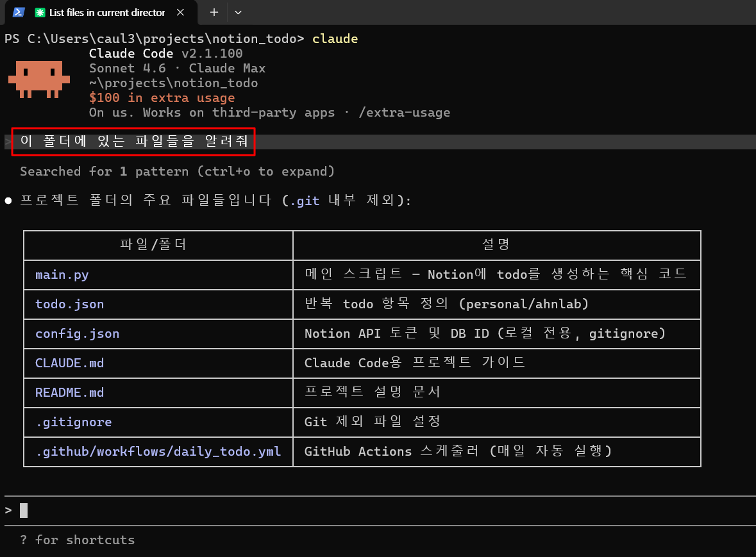Click '.gitignore' in the file table
Image resolution: width=756 pixels, height=557 pixels.
pos(73,422)
